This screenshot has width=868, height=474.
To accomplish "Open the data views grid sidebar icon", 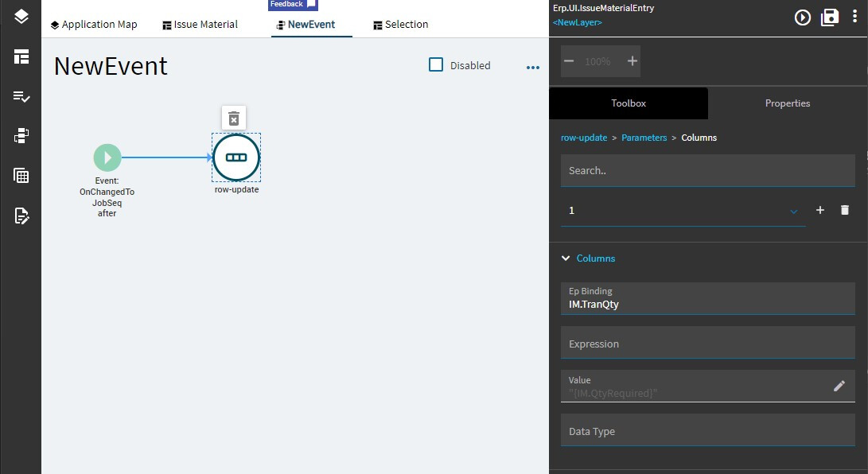I will (21, 176).
